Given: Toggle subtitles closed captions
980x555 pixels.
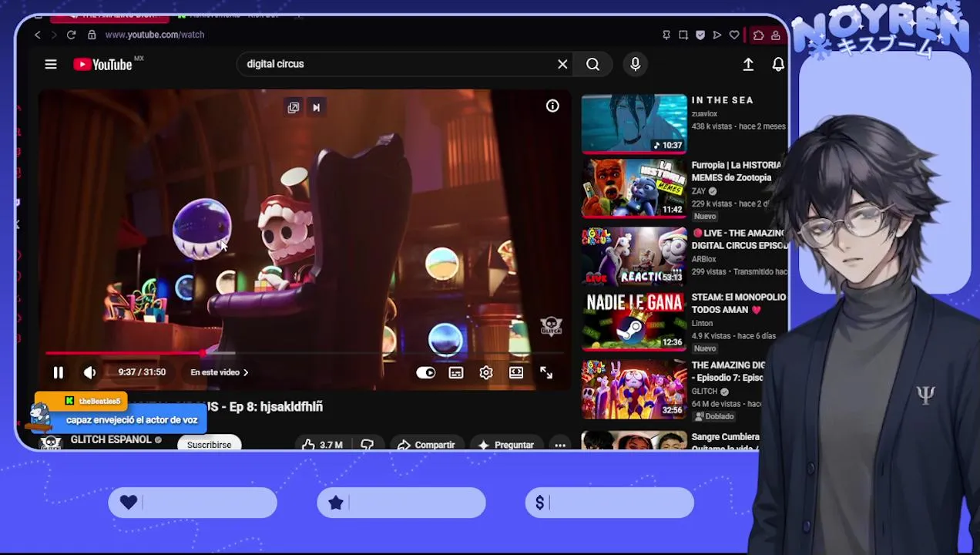Looking at the screenshot, I should click(x=456, y=372).
